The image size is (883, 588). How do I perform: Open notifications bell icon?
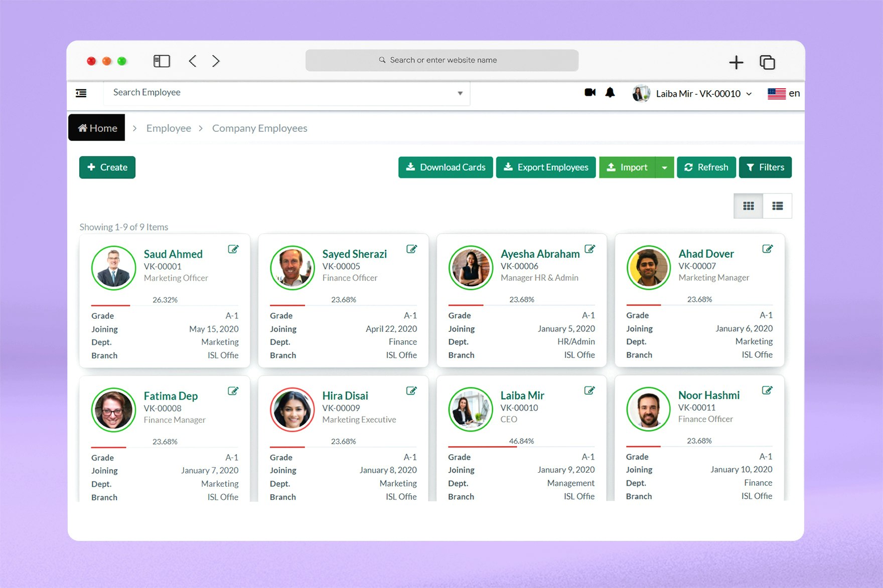pos(610,92)
